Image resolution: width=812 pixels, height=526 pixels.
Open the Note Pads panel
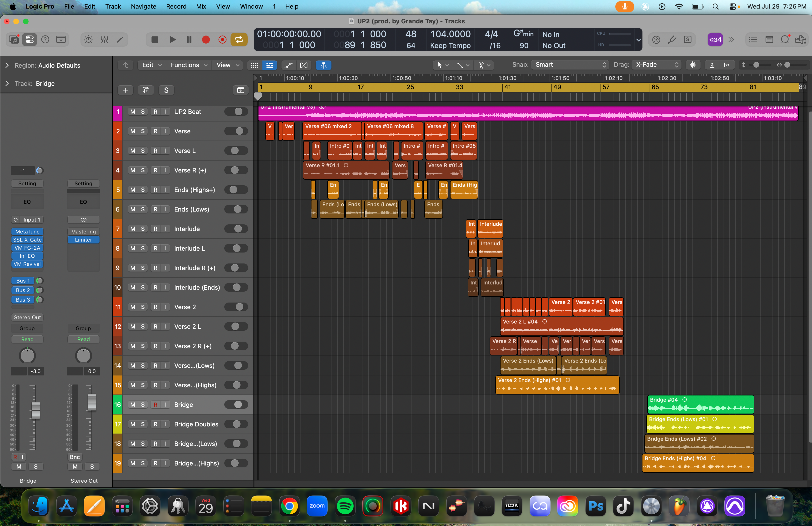click(769, 40)
